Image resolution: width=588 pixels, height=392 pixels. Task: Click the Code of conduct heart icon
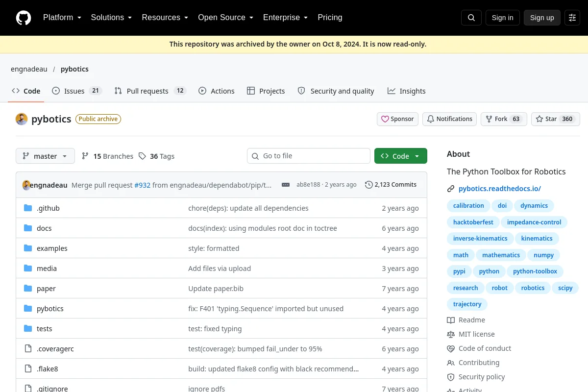451,348
